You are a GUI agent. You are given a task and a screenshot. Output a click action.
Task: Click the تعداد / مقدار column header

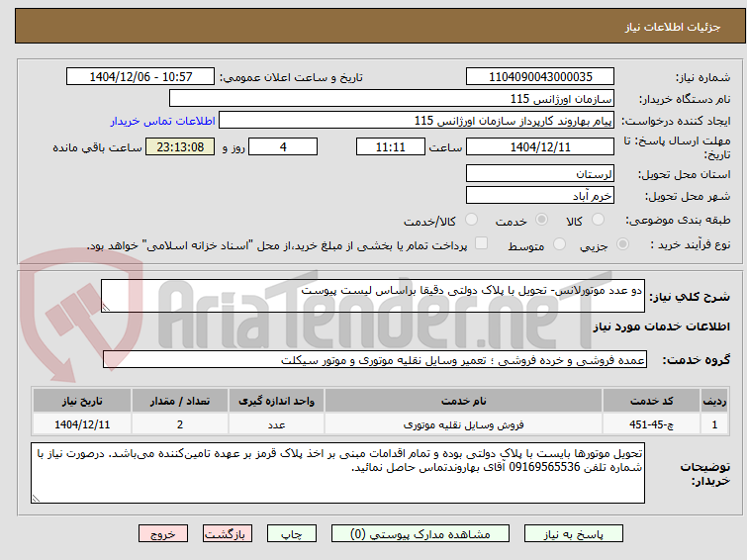click(180, 401)
